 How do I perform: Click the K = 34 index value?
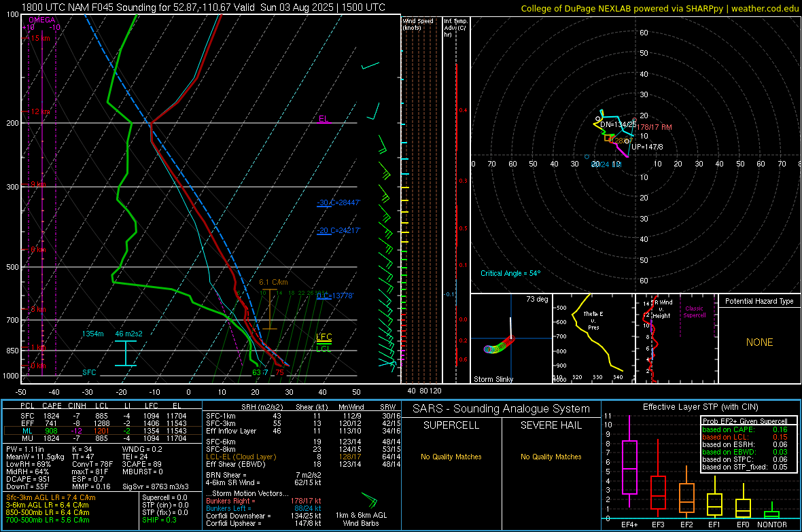pos(82,449)
